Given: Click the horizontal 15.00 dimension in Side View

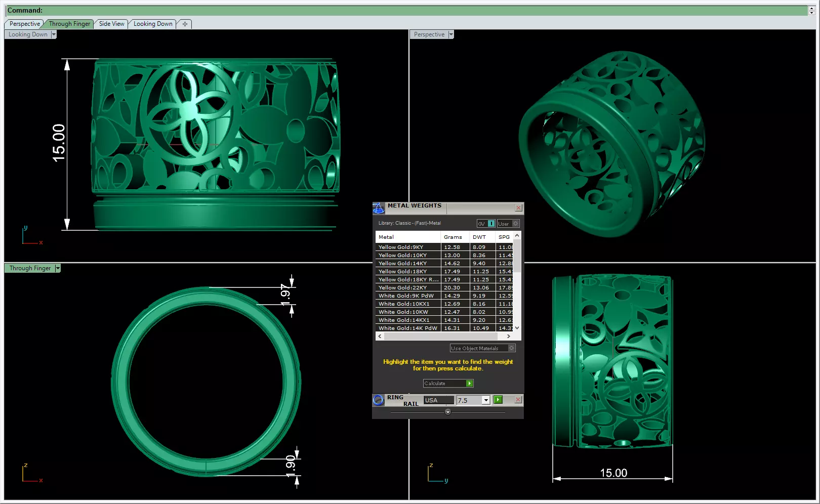Looking at the screenshot, I should coord(613,473).
